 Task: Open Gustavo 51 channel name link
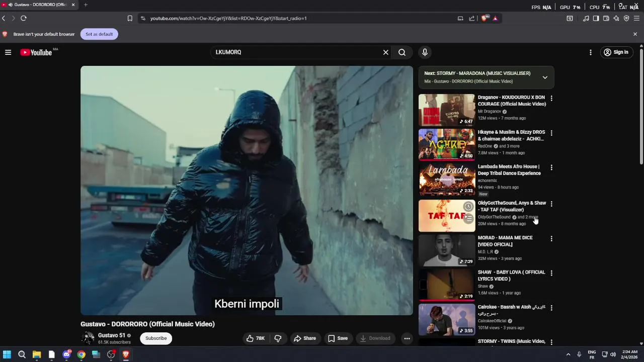[111, 335]
